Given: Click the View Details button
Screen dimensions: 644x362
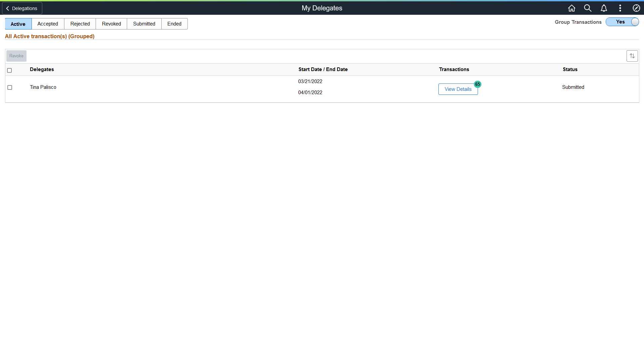Looking at the screenshot, I should [458, 89].
